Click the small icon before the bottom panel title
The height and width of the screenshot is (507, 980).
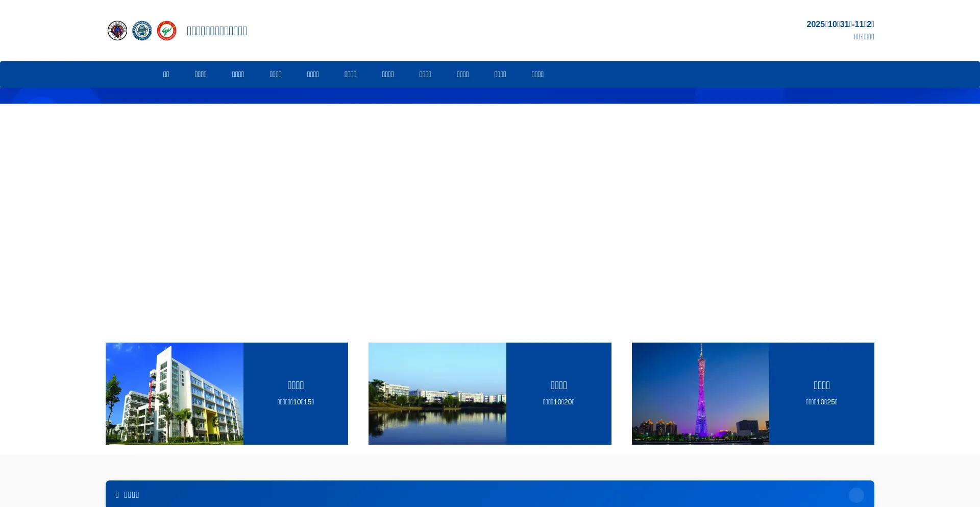point(117,495)
